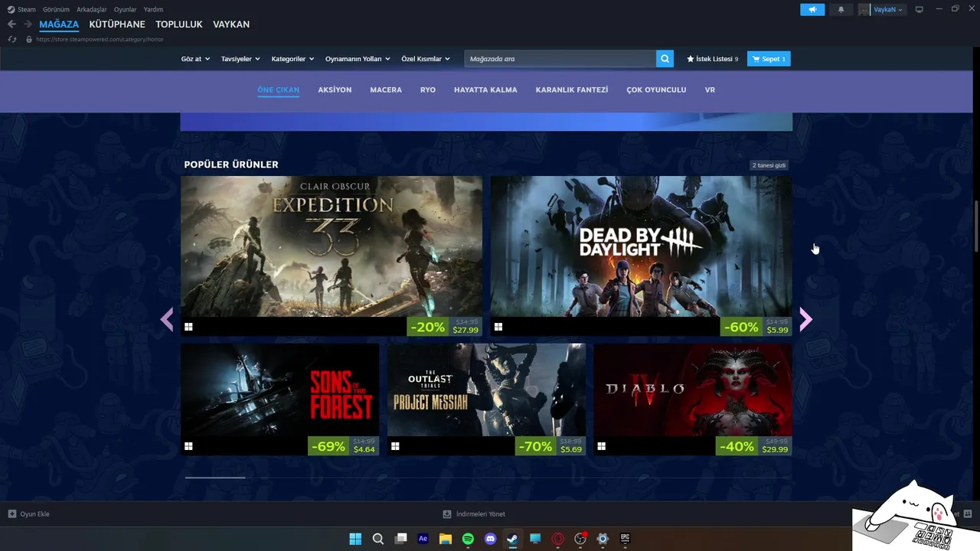Screen dimensions: 980x551
Task: Click the Big Picture mode monitor icon
Action: coord(920,9)
